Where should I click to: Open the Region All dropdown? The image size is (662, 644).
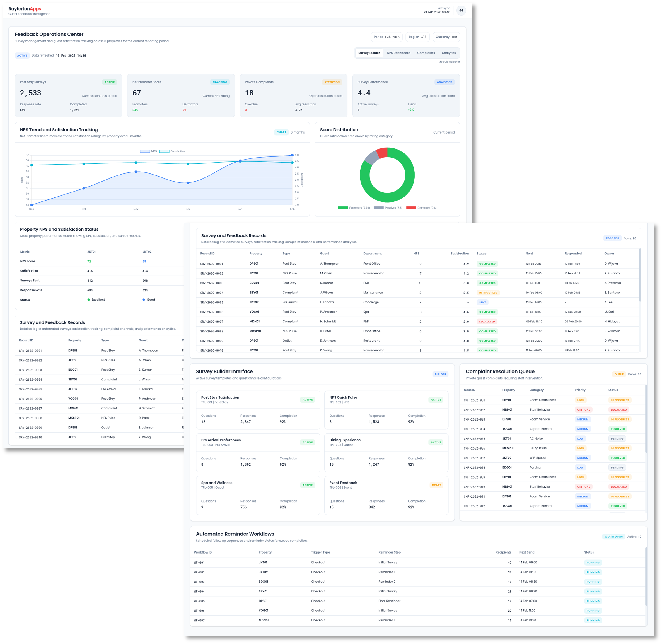click(417, 37)
